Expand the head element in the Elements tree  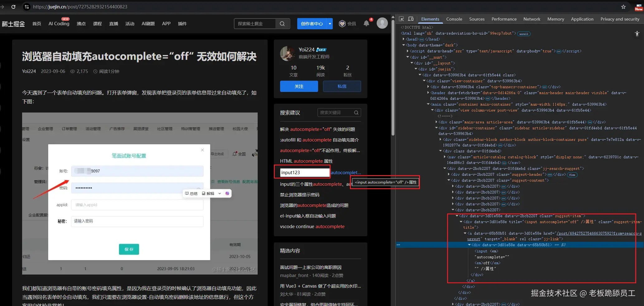click(403, 39)
